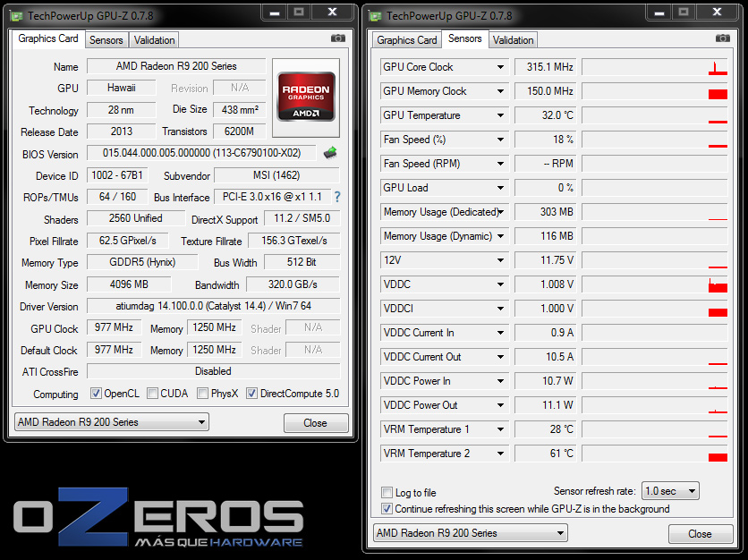This screenshot has height=560, width=748.
Task: Click the GPU Core Clock value 315.1 MHz
Action: click(545, 67)
